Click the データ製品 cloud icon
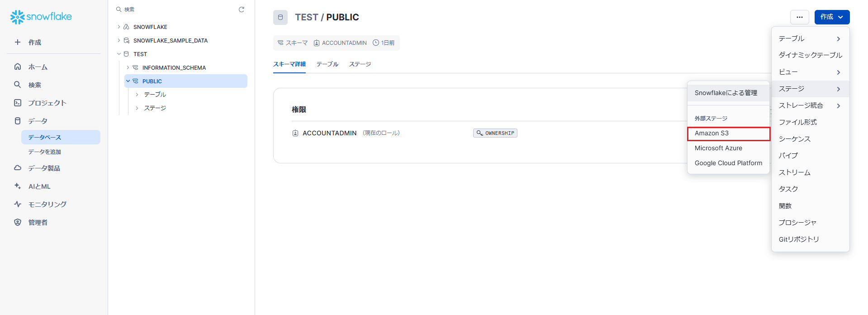Screen dimensions: 868x315 coord(18,168)
